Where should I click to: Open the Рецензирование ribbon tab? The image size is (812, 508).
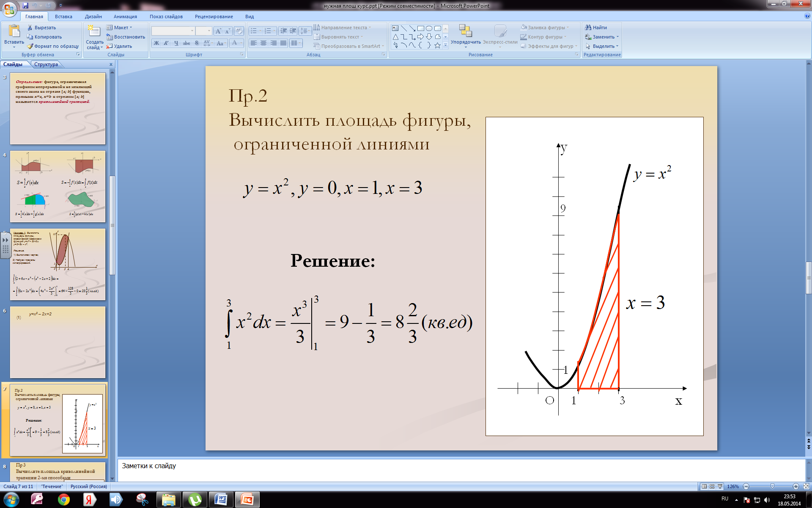tap(214, 17)
